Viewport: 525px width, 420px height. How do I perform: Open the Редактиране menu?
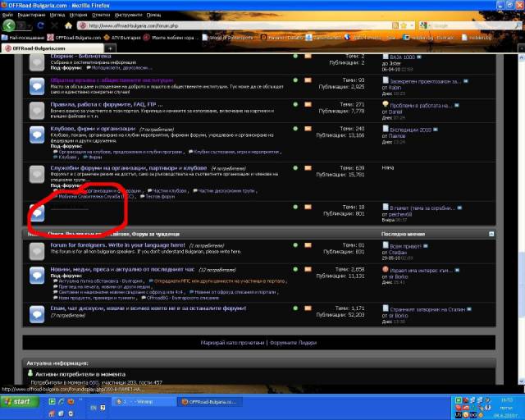click(x=31, y=15)
